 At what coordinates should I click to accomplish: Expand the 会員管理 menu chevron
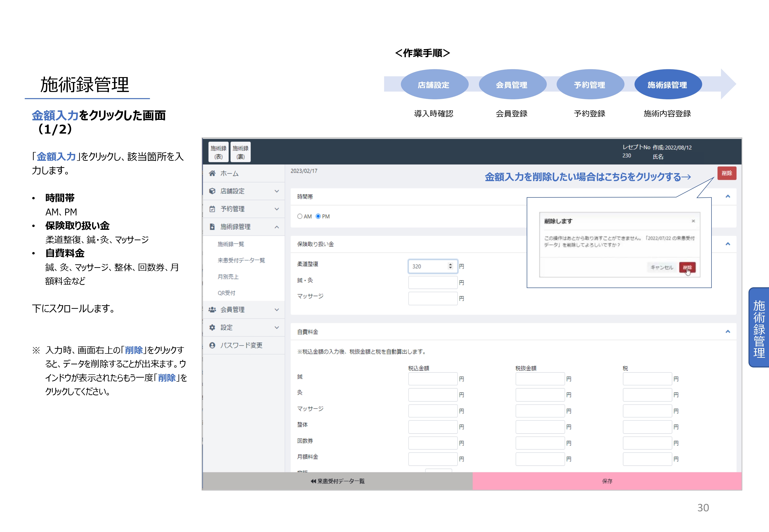[x=277, y=310]
